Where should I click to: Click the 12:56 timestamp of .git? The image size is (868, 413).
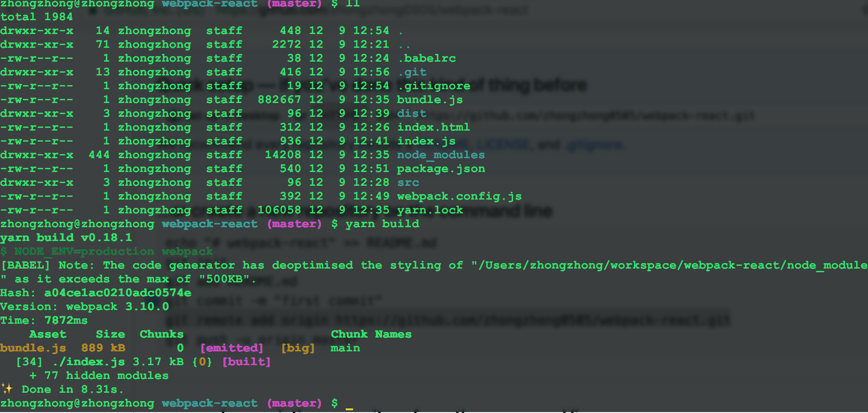point(371,72)
